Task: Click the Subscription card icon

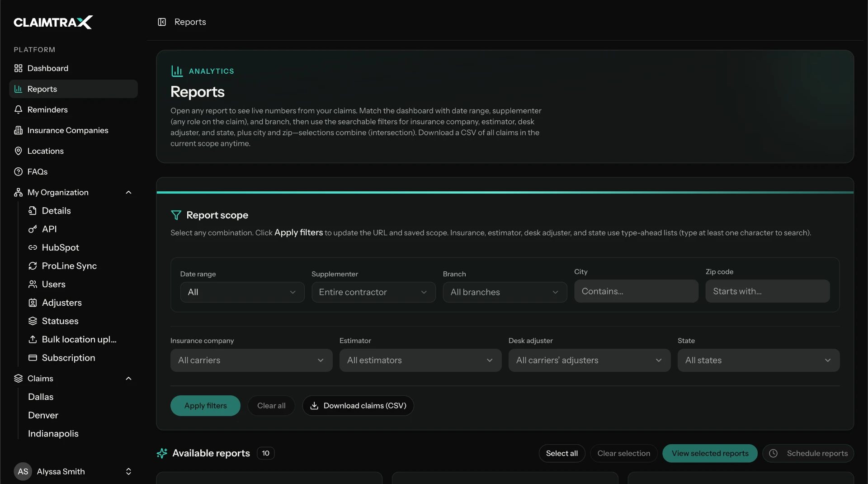Action: coord(33,358)
